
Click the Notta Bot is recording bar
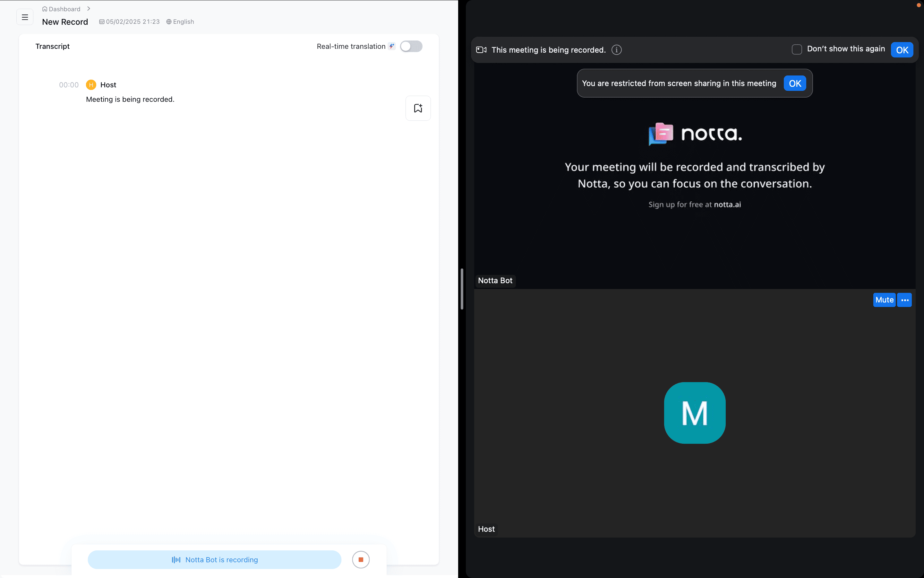[x=215, y=560]
